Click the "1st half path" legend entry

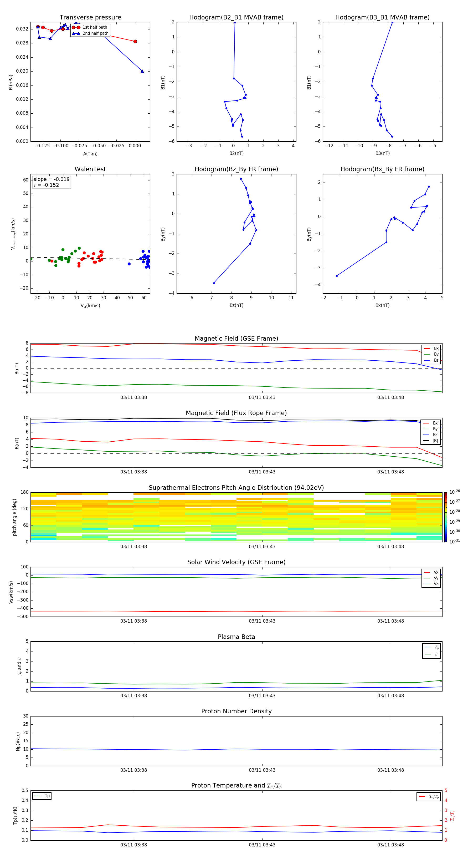(x=90, y=27)
